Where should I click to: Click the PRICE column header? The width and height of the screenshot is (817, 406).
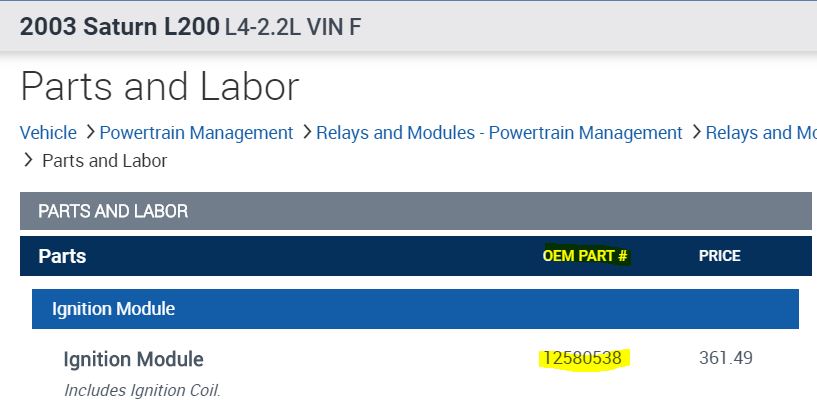[x=719, y=256]
